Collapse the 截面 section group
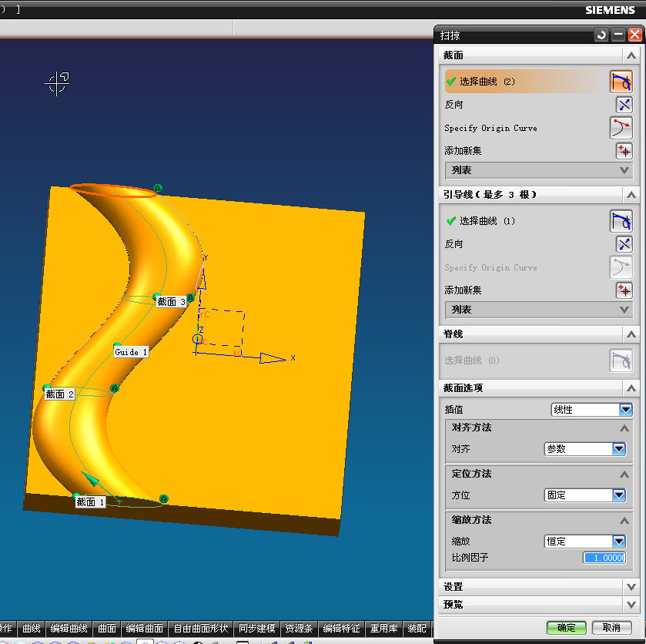This screenshot has width=646, height=644. coord(631,55)
